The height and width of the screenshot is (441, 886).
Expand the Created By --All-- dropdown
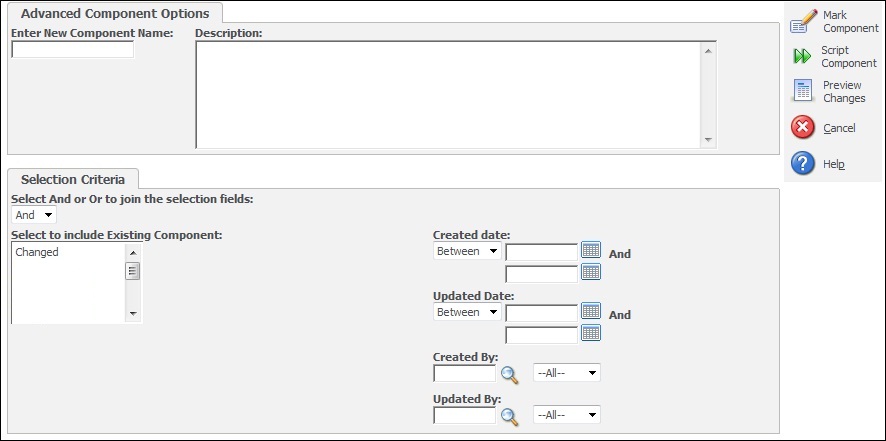coord(567,373)
